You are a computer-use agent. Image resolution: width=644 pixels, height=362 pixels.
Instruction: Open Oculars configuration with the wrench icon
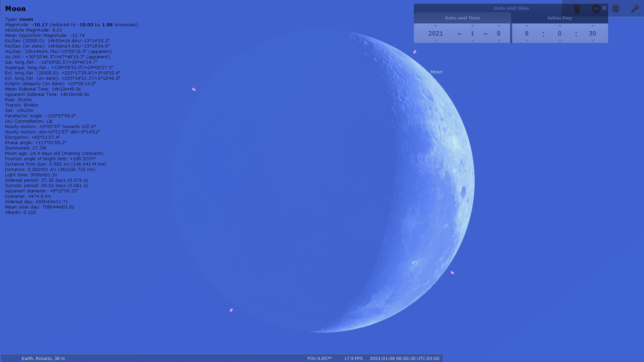635,9
